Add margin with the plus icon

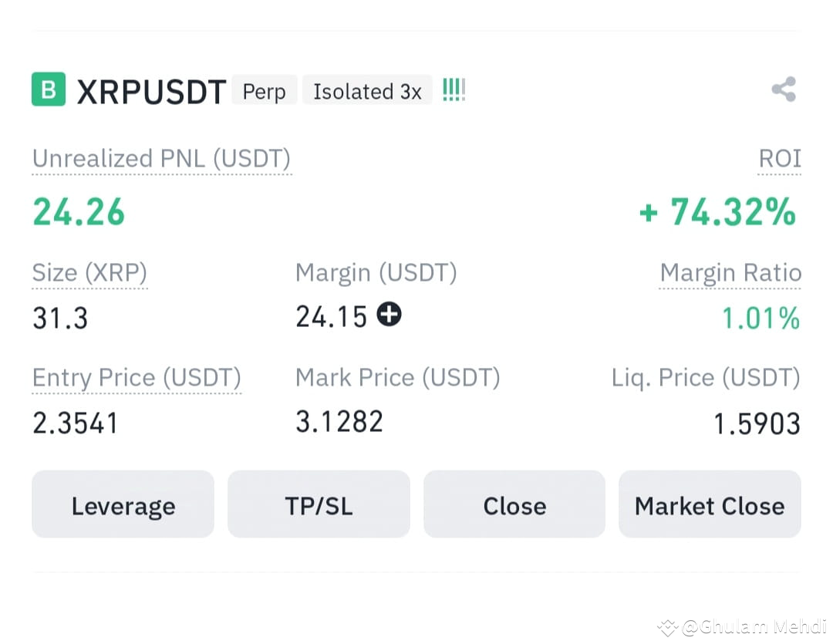(x=389, y=314)
